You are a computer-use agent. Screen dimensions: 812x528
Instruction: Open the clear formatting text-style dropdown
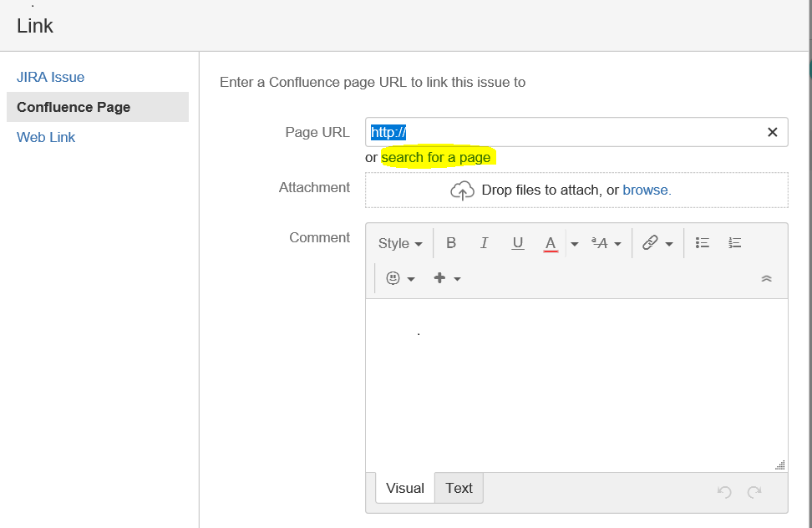tap(606, 243)
